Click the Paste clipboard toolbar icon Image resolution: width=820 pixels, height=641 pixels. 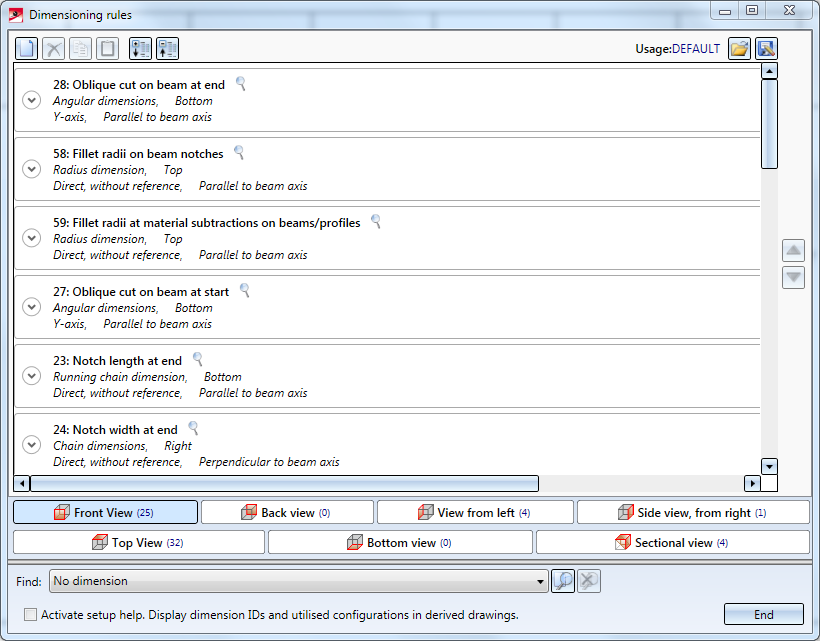coord(108,49)
